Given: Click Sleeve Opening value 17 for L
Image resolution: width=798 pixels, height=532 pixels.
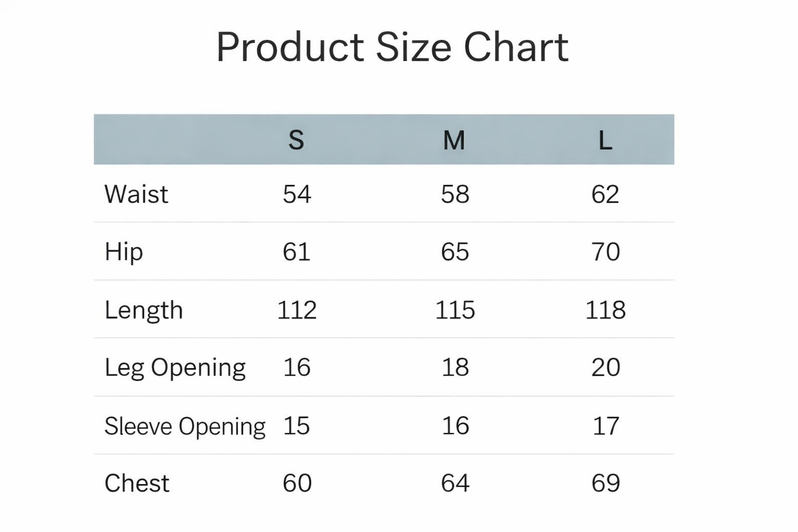Looking at the screenshot, I should (606, 426).
